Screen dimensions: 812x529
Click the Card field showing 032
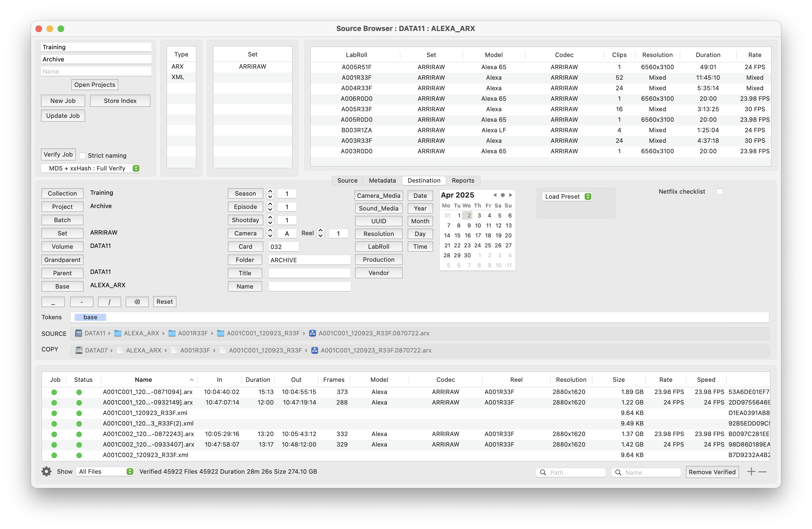coord(283,247)
